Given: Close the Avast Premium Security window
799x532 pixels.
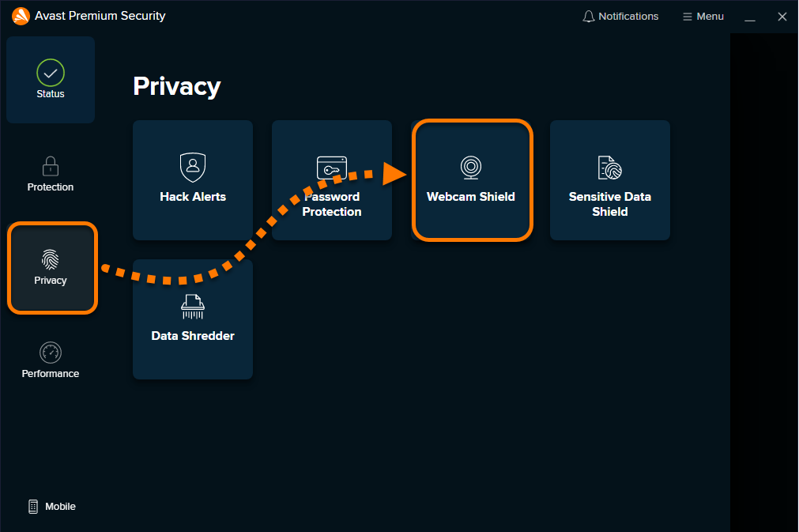Looking at the screenshot, I should coord(782,17).
